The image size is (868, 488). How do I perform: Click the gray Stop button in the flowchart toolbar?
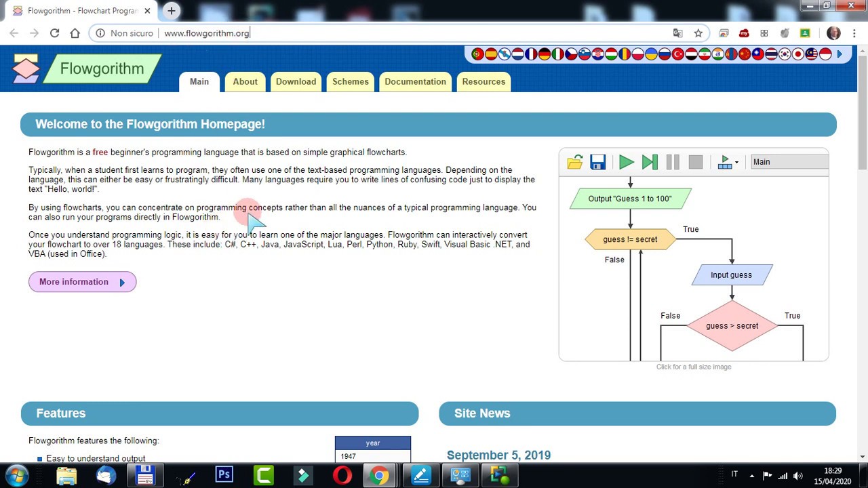pyautogui.click(x=696, y=162)
